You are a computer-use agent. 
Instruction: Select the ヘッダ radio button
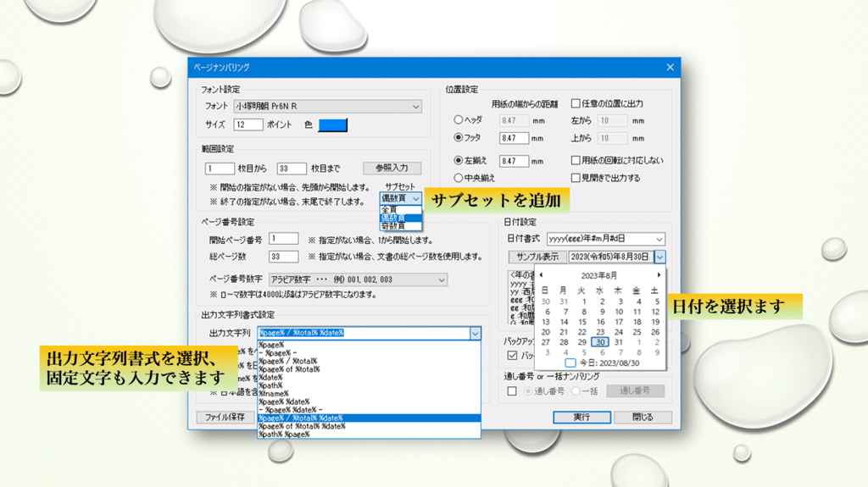[459, 121]
